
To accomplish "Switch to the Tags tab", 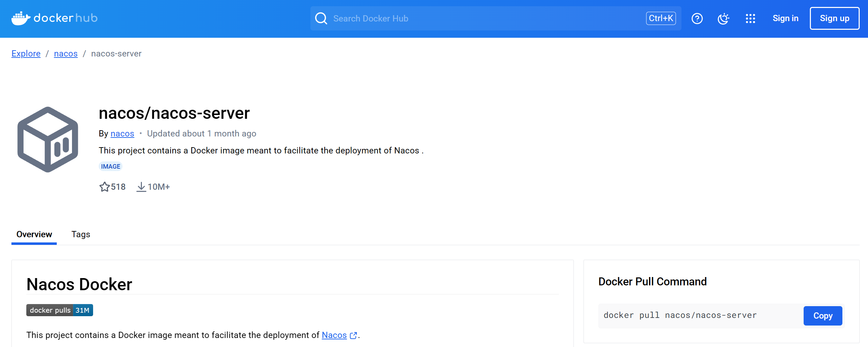I will click(x=81, y=234).
